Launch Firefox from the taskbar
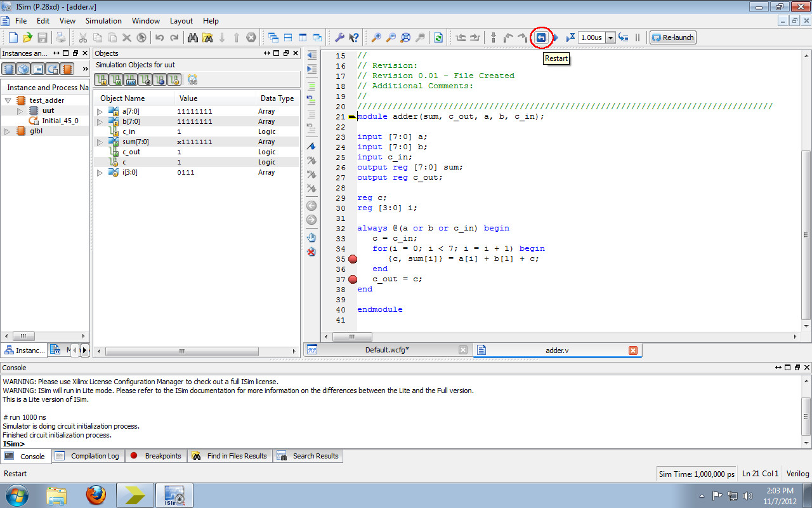This screenshot has height=508, width=812. (96, 495)
